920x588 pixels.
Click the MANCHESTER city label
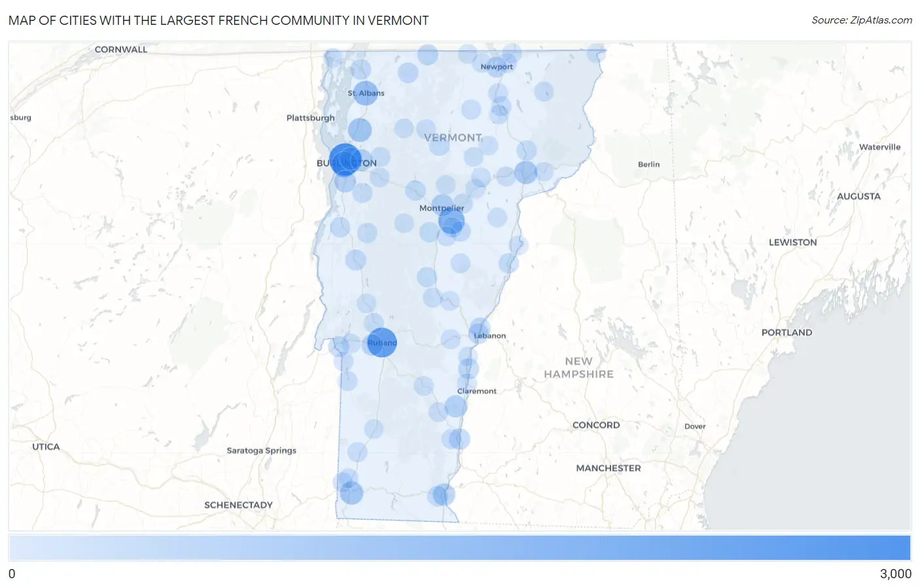tap(609, 468)
